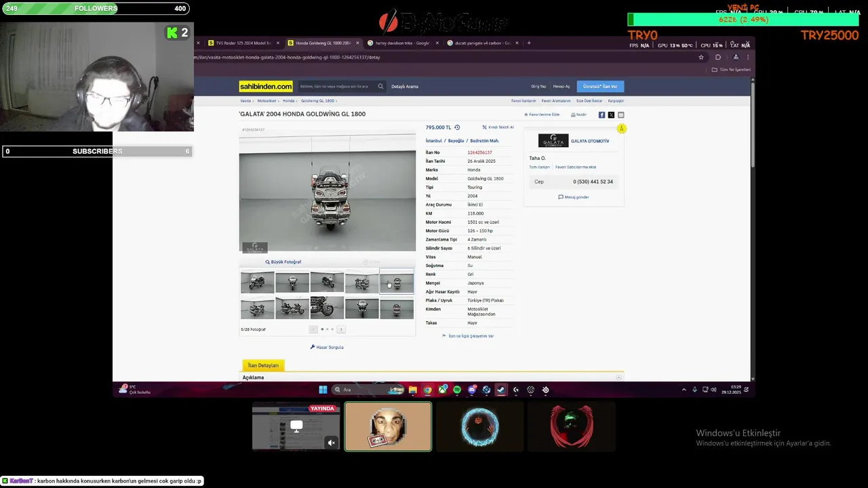Click the sahibinden.com logo
The image size is (868, 488).
click(x=266, y=86)
